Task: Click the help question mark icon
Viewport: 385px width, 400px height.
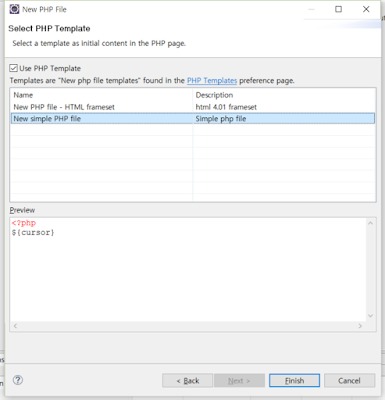Action: point(18,380)
